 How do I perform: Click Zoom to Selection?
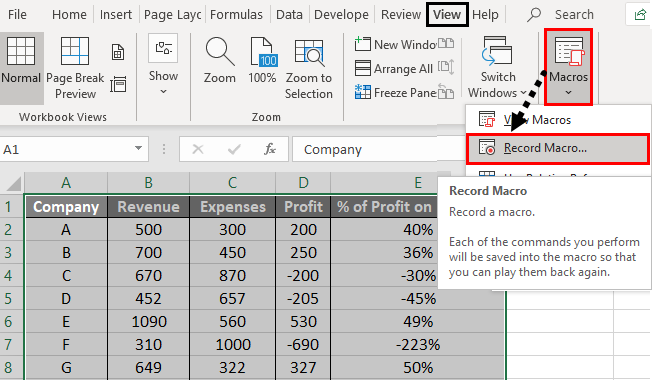309,69
